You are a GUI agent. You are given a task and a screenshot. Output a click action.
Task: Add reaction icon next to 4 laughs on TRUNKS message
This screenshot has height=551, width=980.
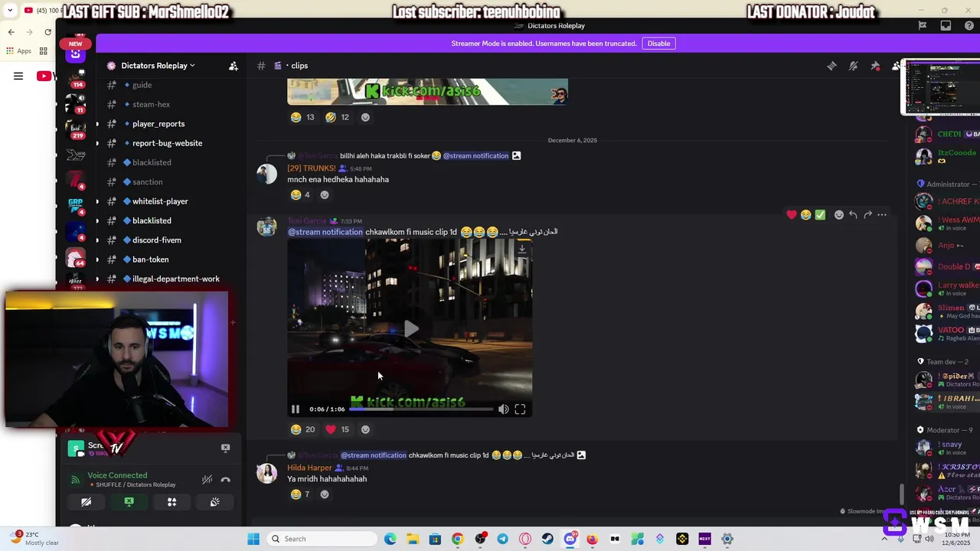pyautogui.click(x=325, y=195)
